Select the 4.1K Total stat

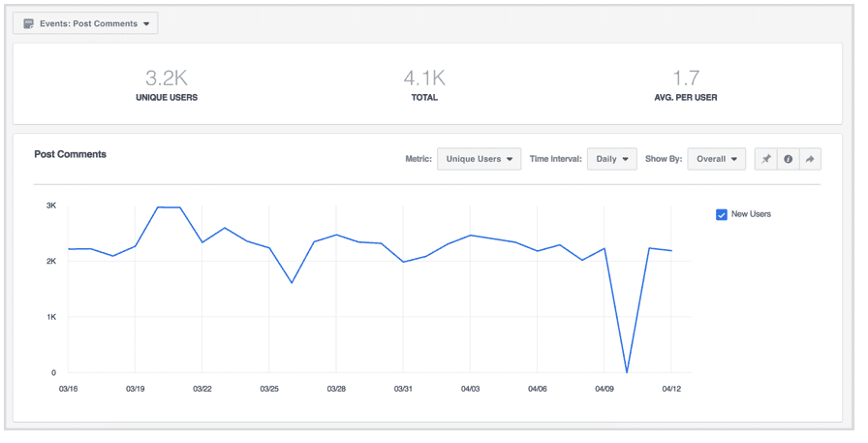(424, 83)
